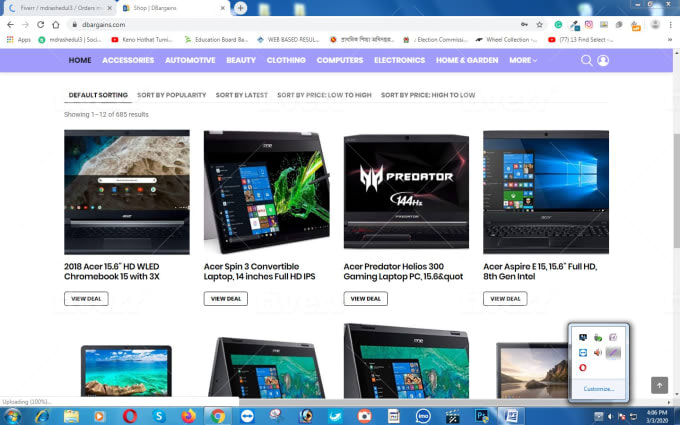Reload the page with the refresh icon
Image resolution: width=680 pixels, height=425 pixels.
click(x=40, y=25)
